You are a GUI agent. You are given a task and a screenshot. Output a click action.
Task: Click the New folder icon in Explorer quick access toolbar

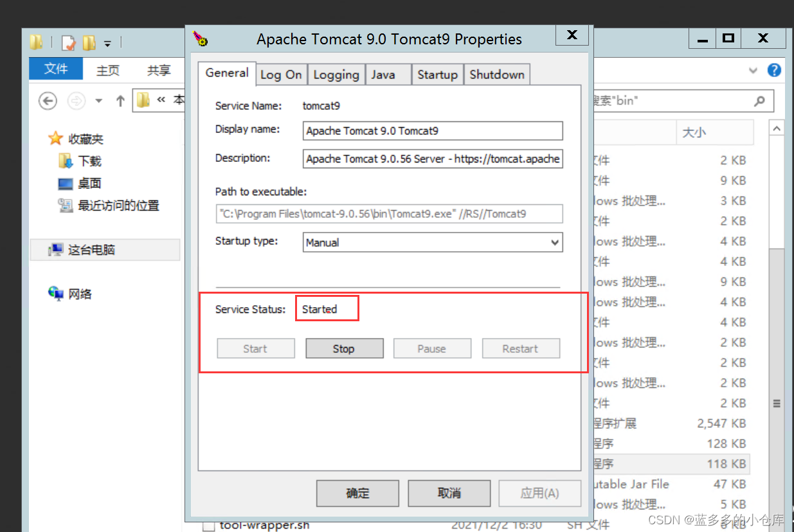(x=89, y=43)
